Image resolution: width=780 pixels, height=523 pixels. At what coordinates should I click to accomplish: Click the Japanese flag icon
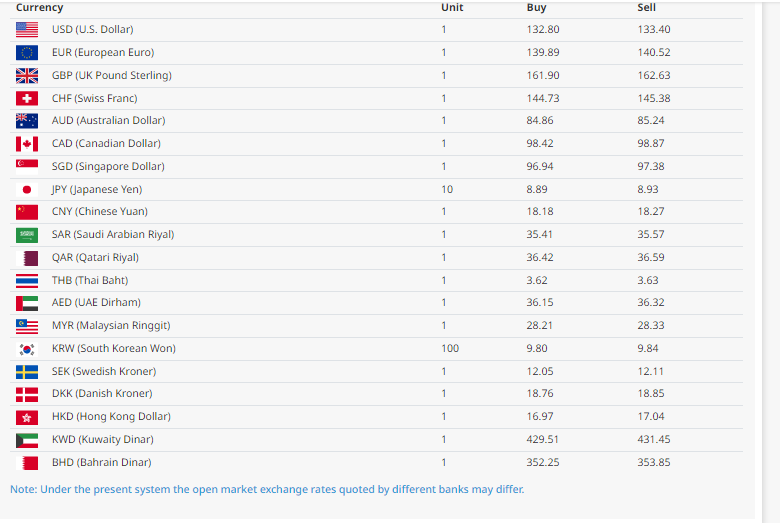27,189
